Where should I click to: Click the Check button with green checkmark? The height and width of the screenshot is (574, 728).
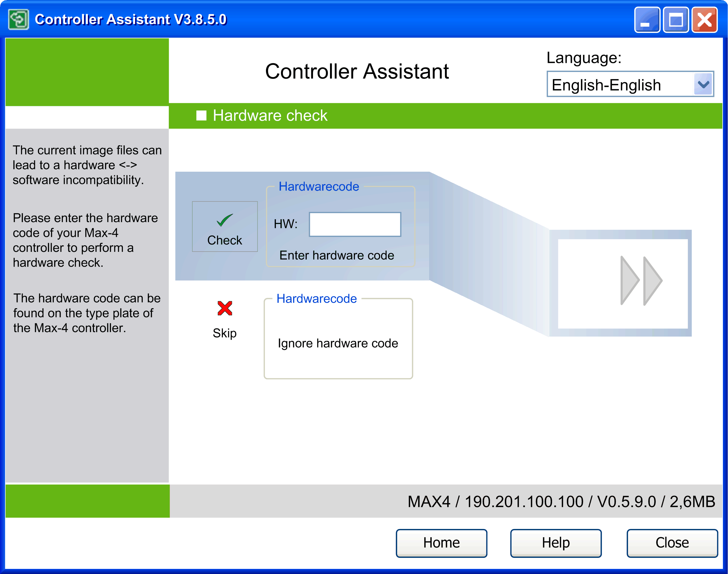coord(225,226)
